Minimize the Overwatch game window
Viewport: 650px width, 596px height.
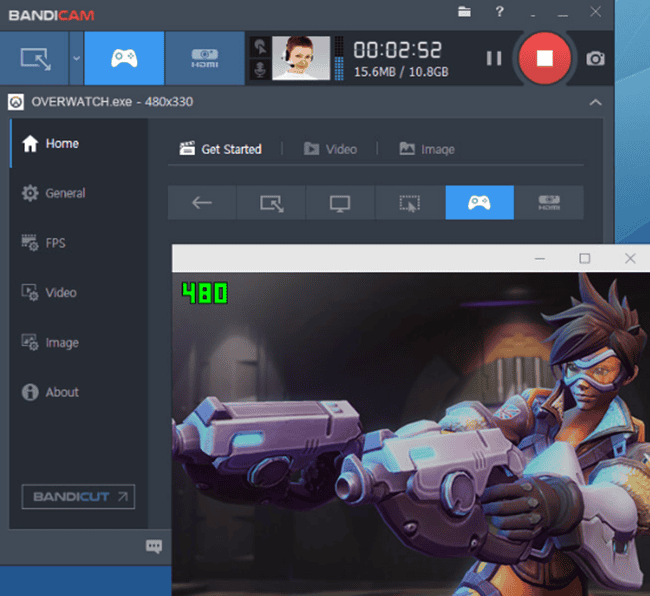[540, 259]
